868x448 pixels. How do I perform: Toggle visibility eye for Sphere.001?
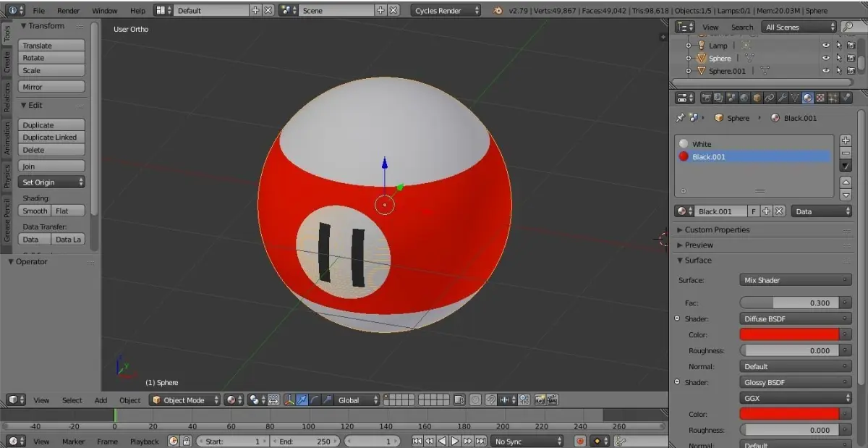pos(826,71)
